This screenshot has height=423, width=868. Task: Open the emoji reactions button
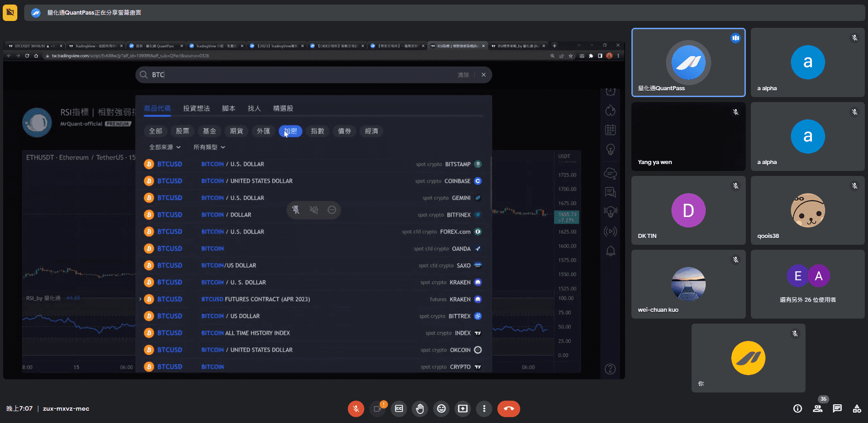(441, 408)
